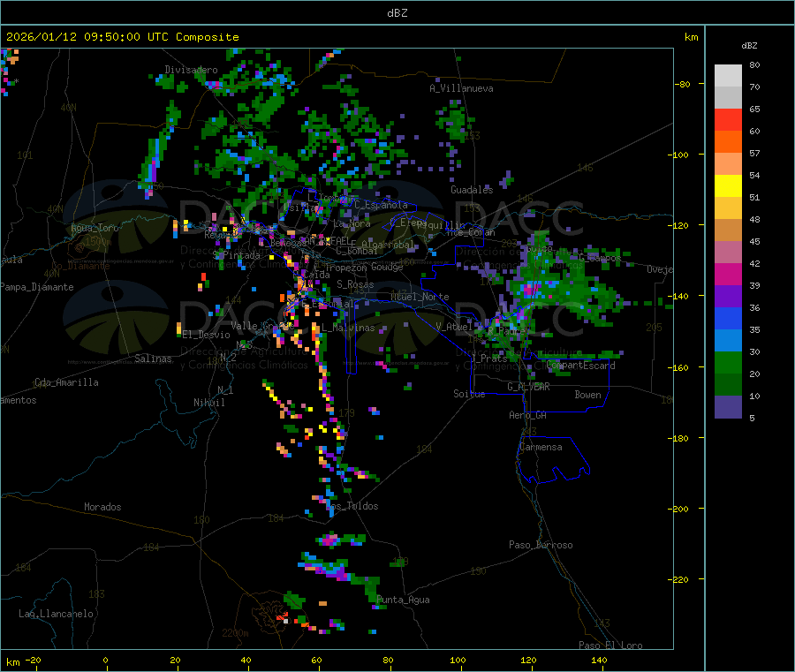Click the 100 km horizontal axis tick

click(x=458, y=660)
